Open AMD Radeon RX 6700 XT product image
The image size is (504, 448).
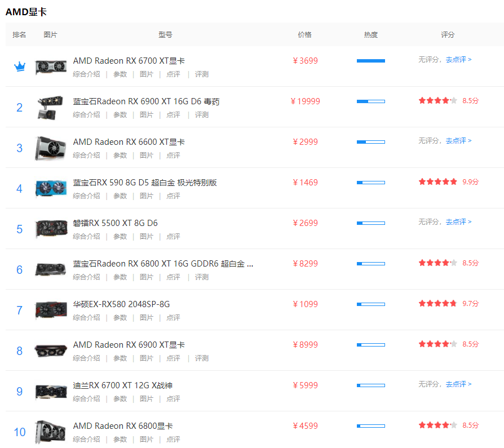[51, 66]
